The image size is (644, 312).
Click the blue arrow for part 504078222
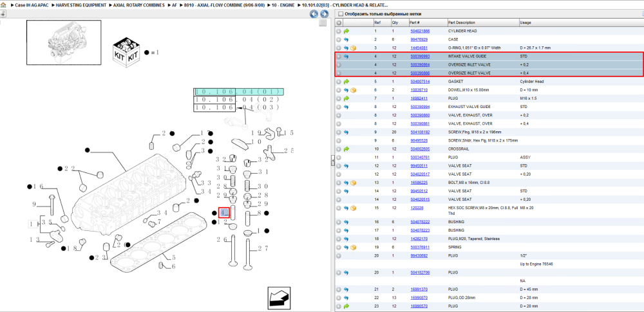[x=346, y=222]
